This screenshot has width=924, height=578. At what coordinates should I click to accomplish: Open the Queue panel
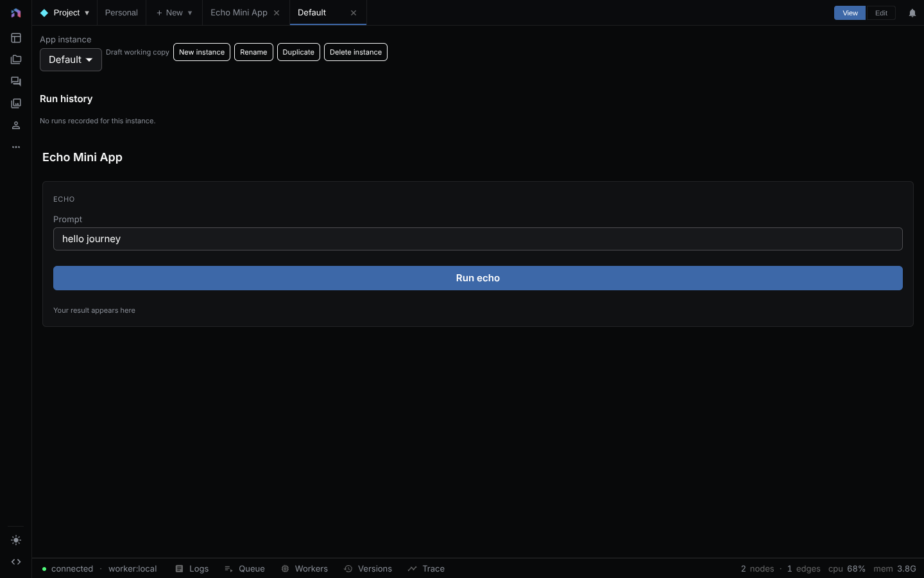[244, 569]
